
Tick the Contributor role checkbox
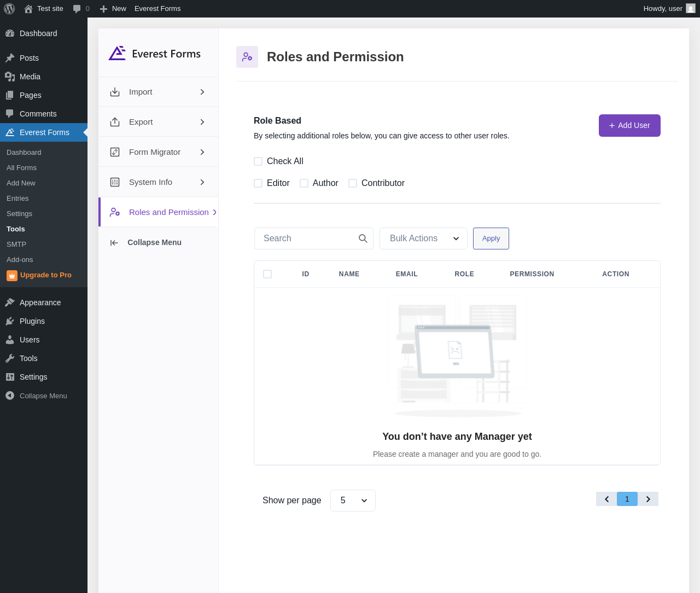coord(353,183)
